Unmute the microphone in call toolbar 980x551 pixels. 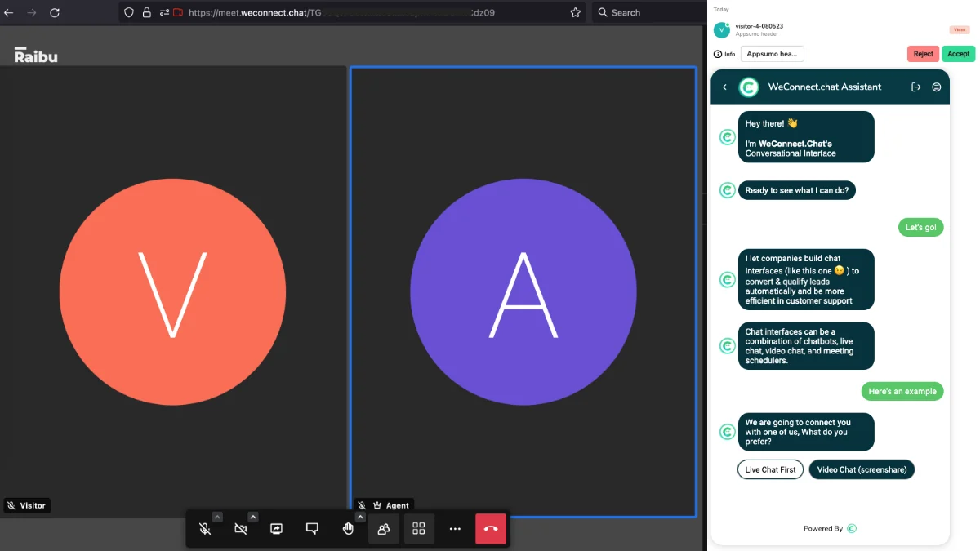click(x=205, y=529)
